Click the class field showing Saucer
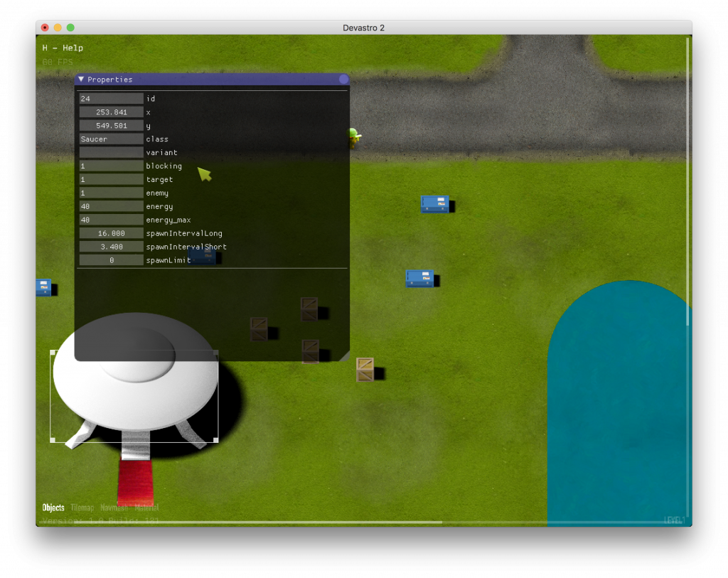Screen dimensions: 728x578 click(x=112, y=139)
